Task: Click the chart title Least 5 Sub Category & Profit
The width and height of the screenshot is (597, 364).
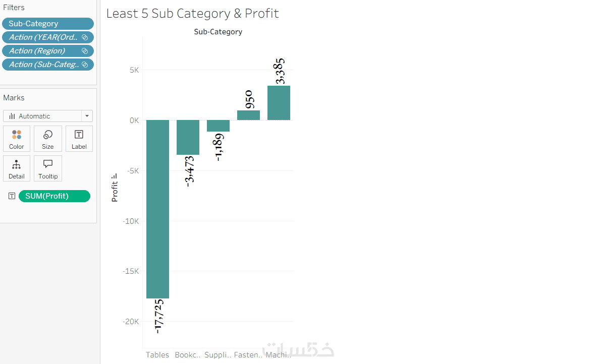Action: 192,14
